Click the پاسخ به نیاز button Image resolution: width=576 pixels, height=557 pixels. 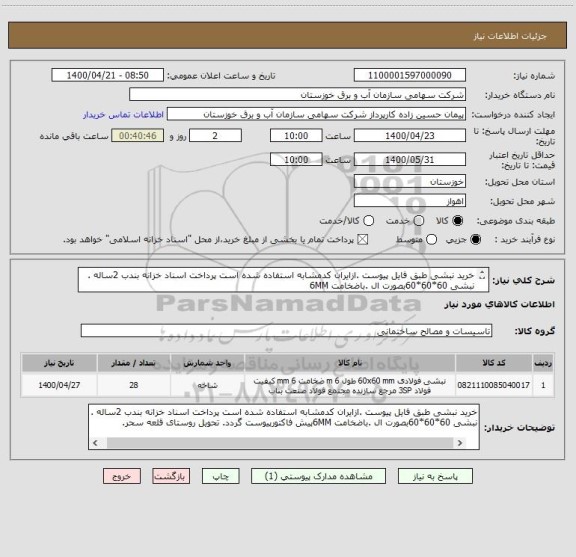click(x=435, y=476)
